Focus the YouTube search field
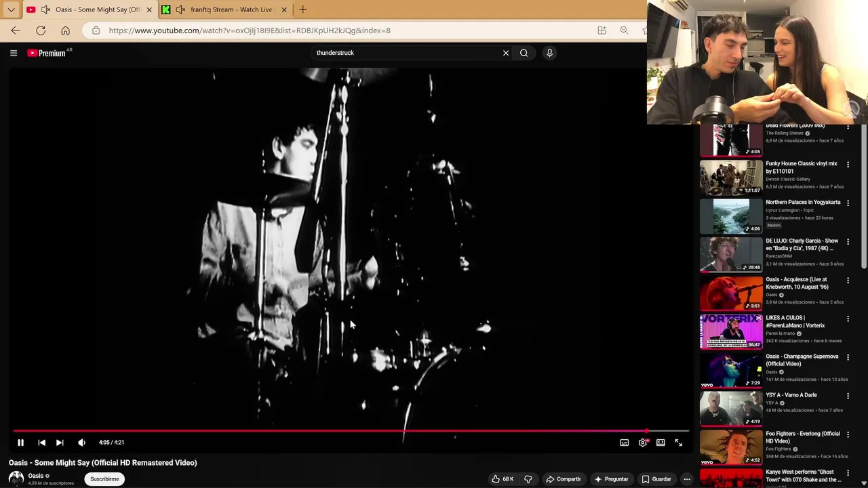Image resolution: width=868 pixels, height=488 pixels. click(406, 53)
